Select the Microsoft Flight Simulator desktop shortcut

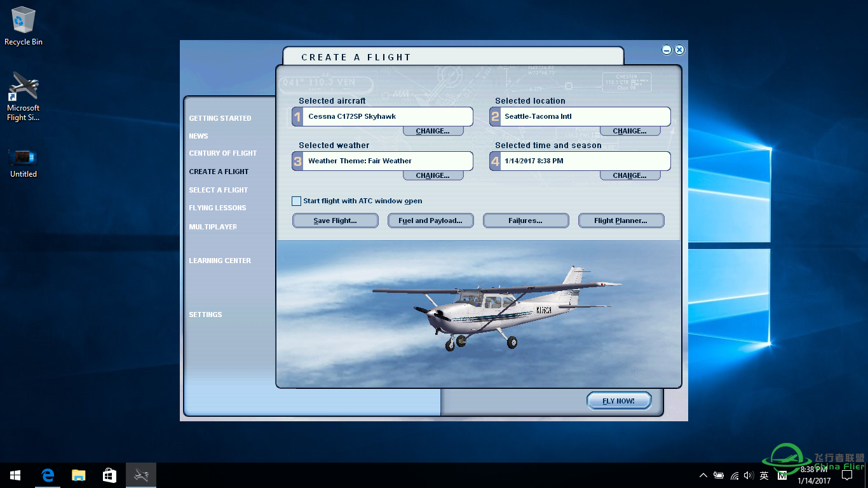click(24, 97)
